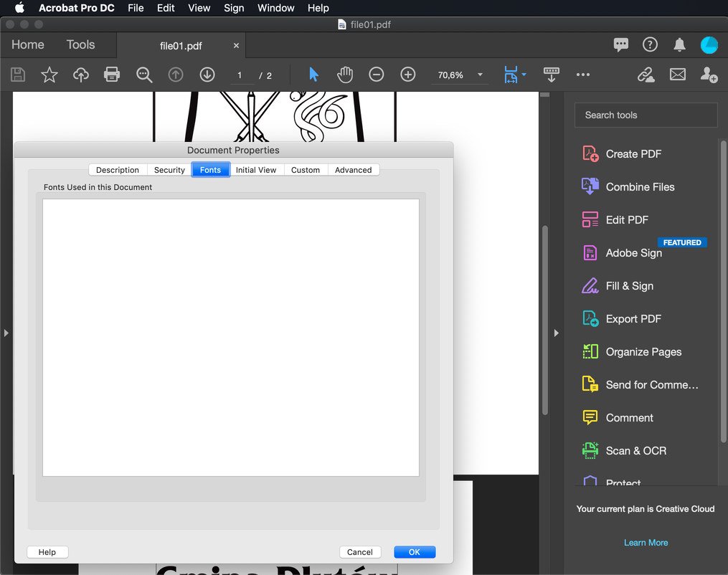Go to next page arrow icon
Viewport: 728px width, 575px height.
pos(207,75)
